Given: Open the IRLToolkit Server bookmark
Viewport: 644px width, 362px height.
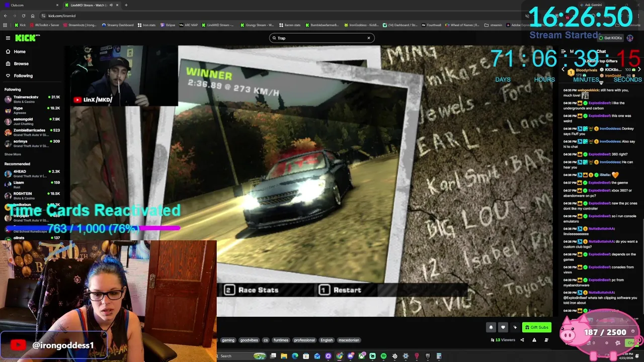Looking at the screenshot, I should [45, 25].
